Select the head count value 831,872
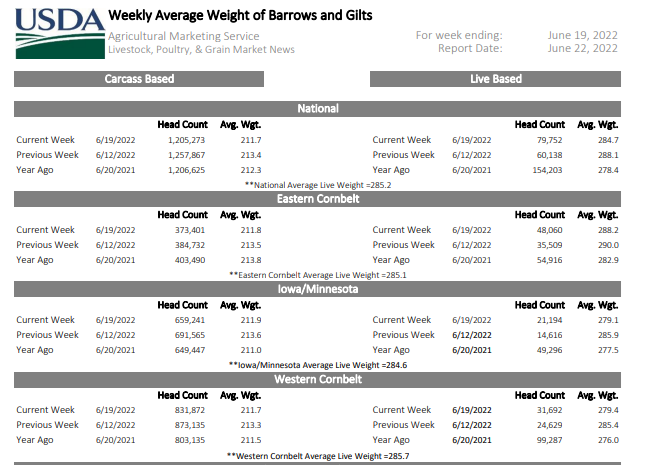This screenshot has width=646, height=465. click(185, 410)
